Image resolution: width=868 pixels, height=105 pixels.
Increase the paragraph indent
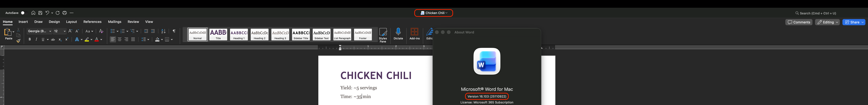153,31
